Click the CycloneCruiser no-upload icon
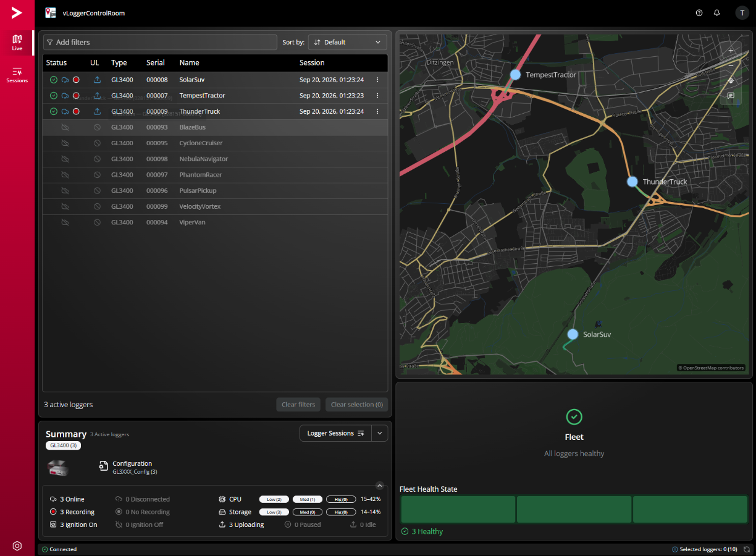 (x=97, y=143)
